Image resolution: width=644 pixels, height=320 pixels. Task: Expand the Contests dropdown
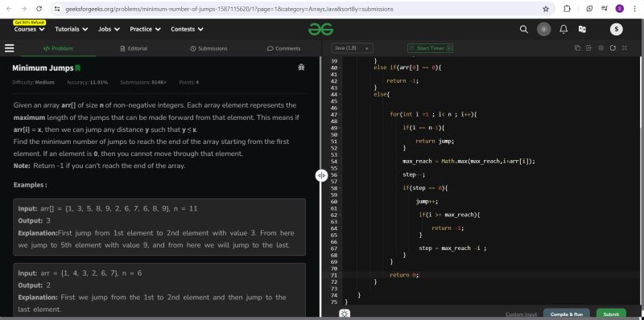tap(188, 29)
